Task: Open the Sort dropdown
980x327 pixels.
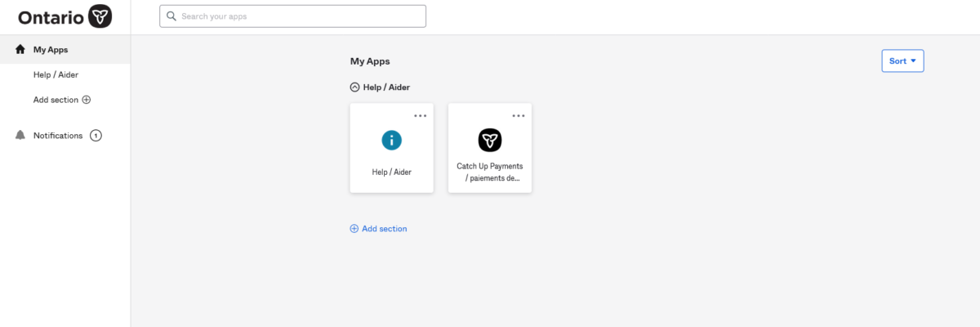Action: [x=902, y=61]
